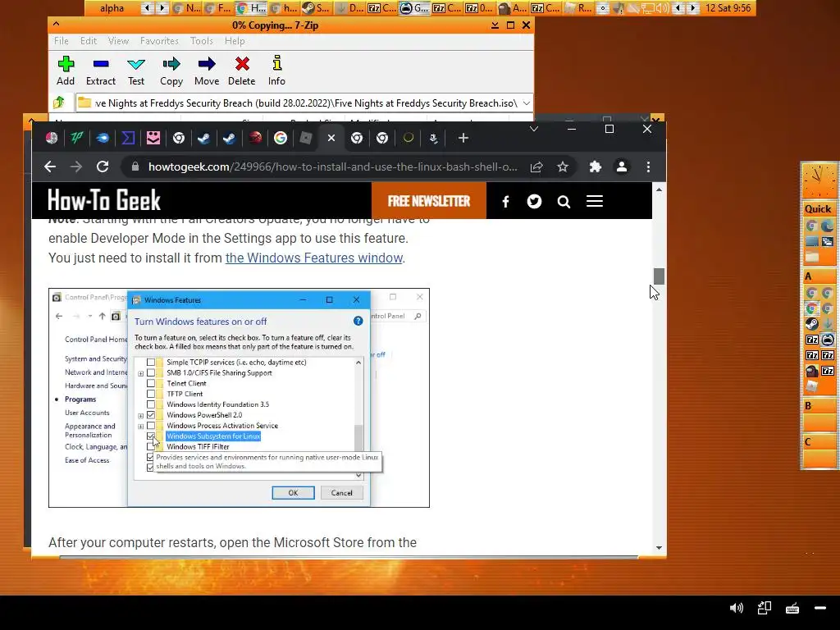This screenshot has width=840, height=630.
Task: Open the View menu in 7-Zip
Action: coord(118,41)
